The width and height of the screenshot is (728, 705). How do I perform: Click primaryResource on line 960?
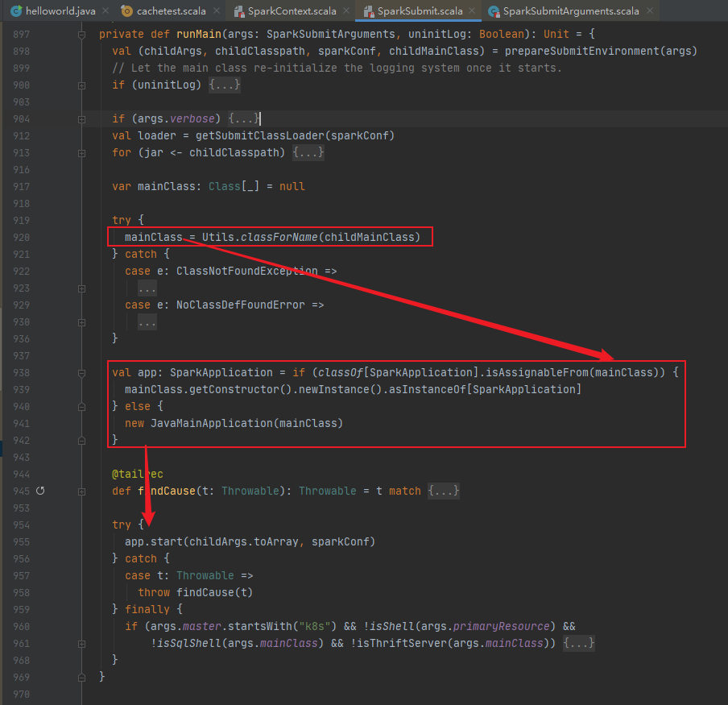pos(502,627)
